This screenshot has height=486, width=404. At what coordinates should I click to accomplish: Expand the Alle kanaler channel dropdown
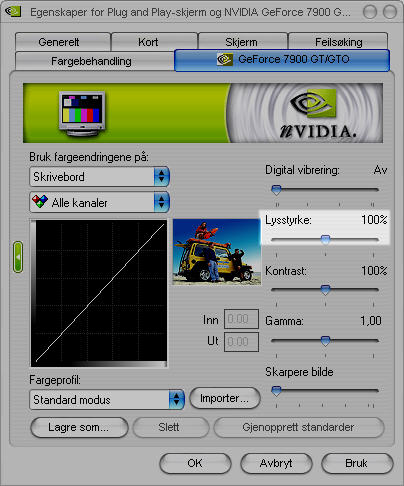point(100,202)
